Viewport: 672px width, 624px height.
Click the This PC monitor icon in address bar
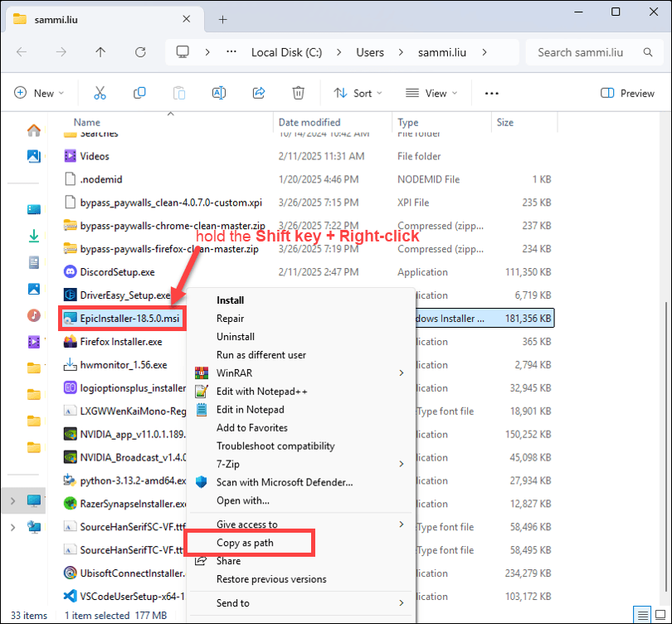[183, 52]
